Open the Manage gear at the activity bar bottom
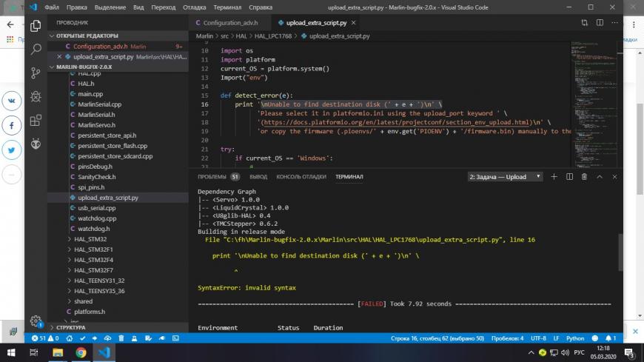The height and width of the screenshot is (362, 644). pyautogui.click(x=36, y=321)
